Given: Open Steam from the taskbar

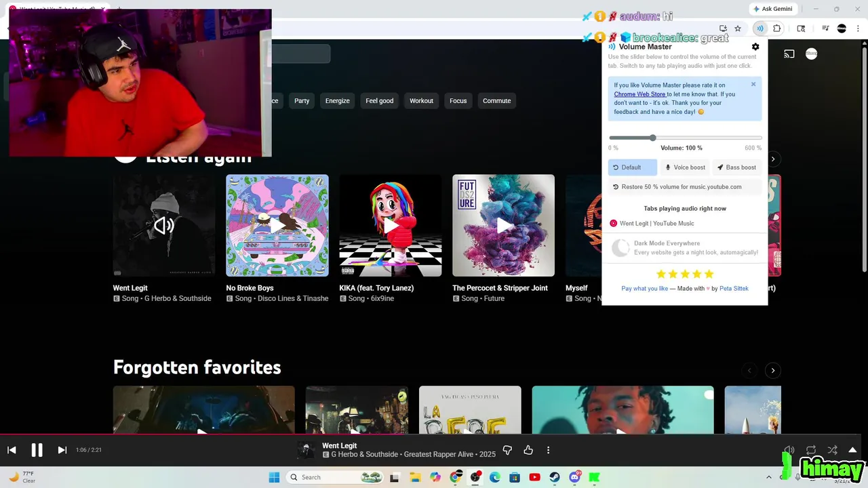Looking at the screenshot, I should [x=555, y=477].
